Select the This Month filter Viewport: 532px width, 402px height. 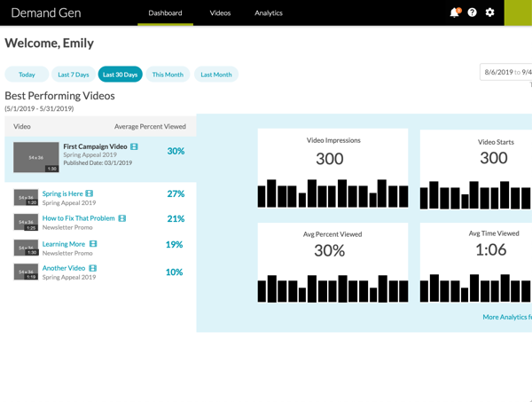pyautogui.click(x=168, y=75)
